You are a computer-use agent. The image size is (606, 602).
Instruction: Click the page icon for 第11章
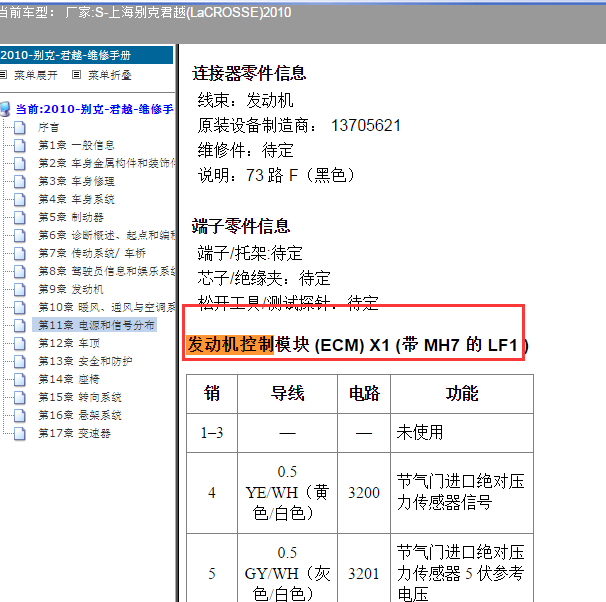[x=20, y=325]
